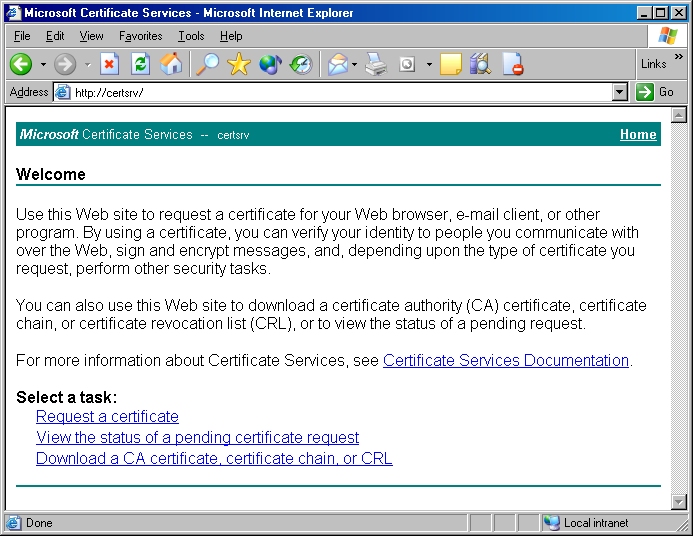693x536 pixels.
Task: Click the Welcome heading text
Action: (x=51, y=174)
